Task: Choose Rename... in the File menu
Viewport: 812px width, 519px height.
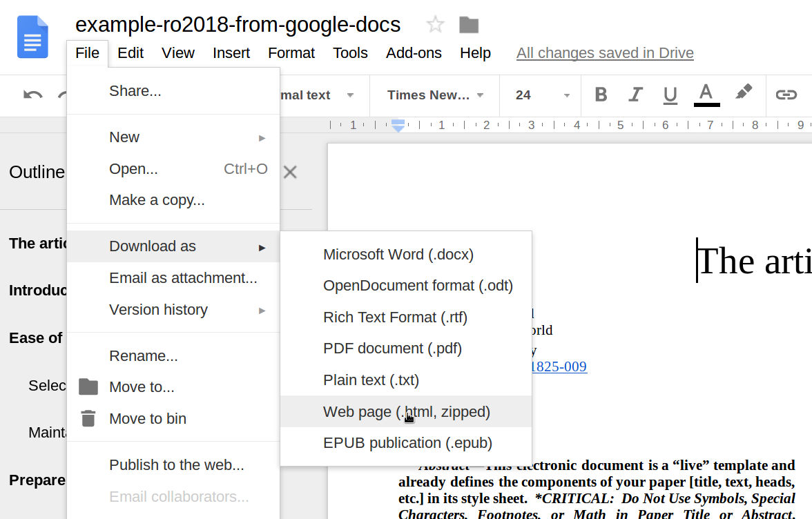Action: (x=173, y=356)
